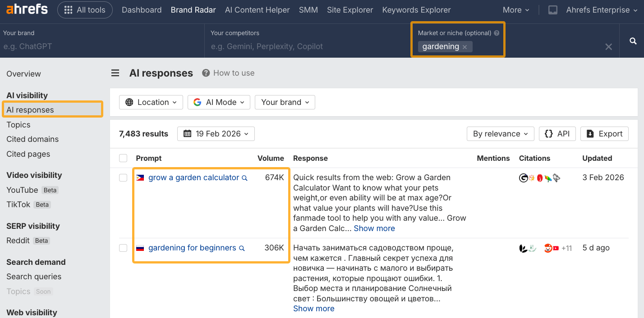Click the search magnifier icon in top bar

tap(633, 41)
